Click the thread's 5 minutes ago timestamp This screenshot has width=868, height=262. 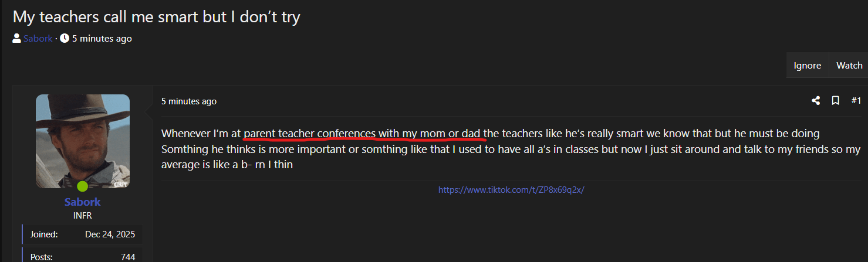(x=102, y=39)
